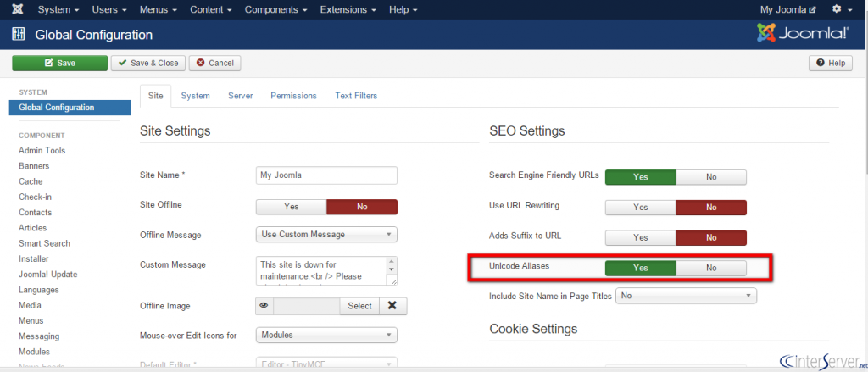Open Modules component settings

[34, 352]
